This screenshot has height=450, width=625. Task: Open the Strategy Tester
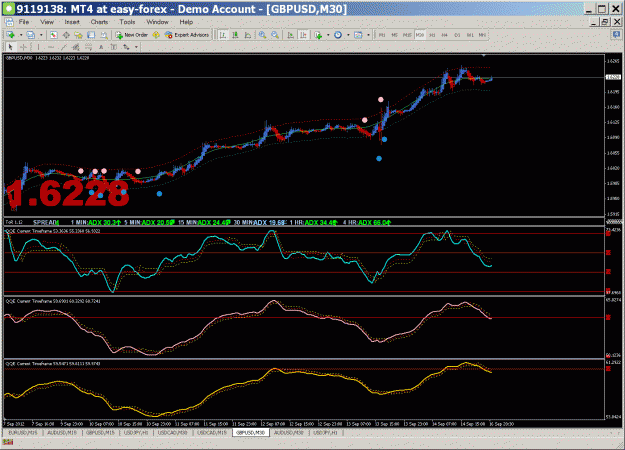(x=104, y=35)
